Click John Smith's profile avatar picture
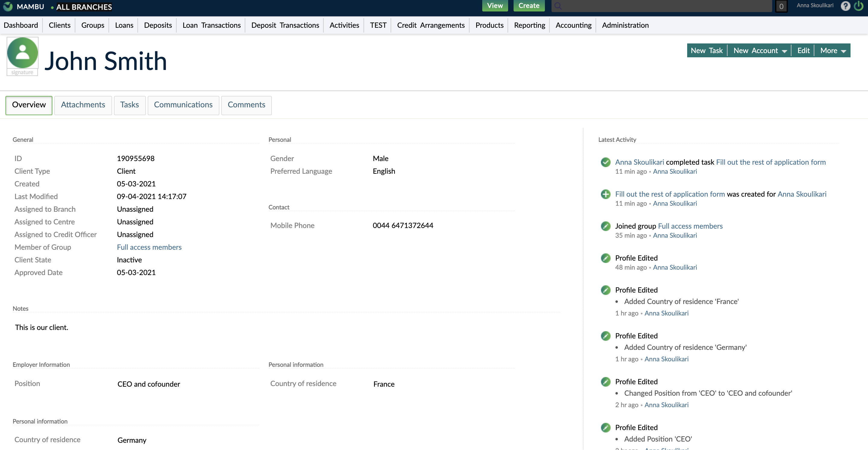 [x=22, y=52]
